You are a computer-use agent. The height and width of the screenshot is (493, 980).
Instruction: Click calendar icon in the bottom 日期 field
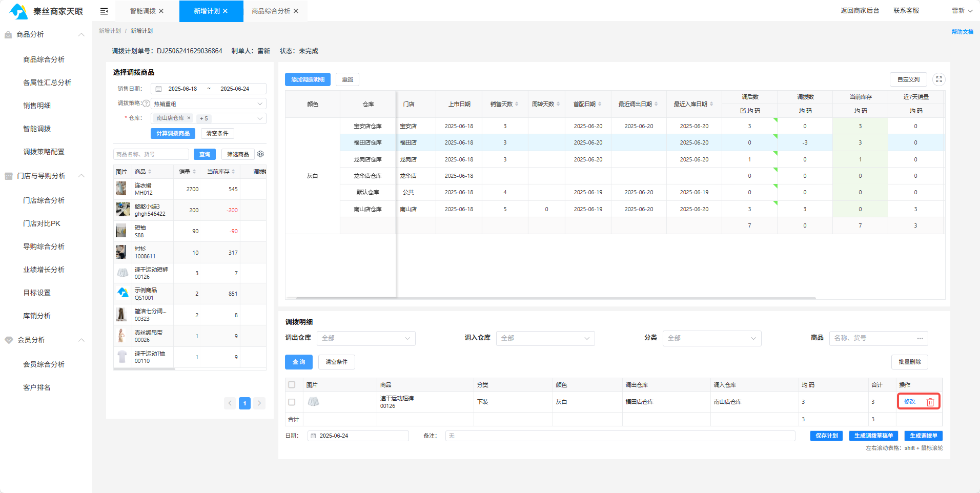(313, 436)
